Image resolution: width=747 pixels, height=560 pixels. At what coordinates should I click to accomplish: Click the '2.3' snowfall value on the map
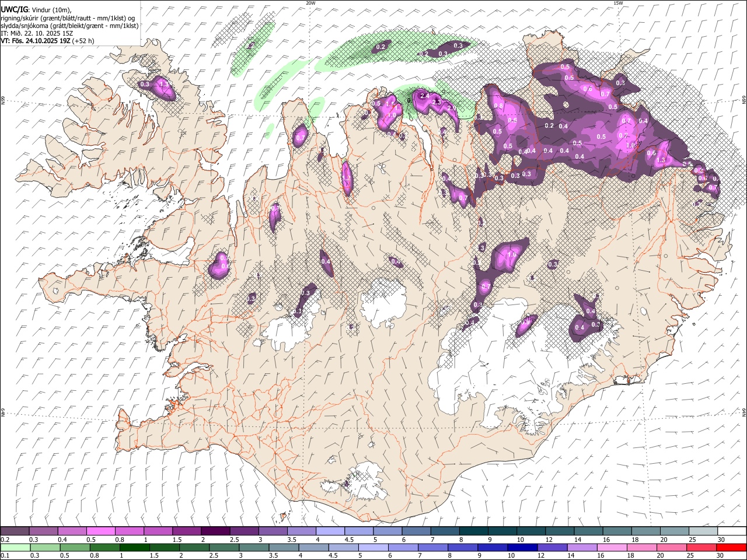click(x=437, y=102)
